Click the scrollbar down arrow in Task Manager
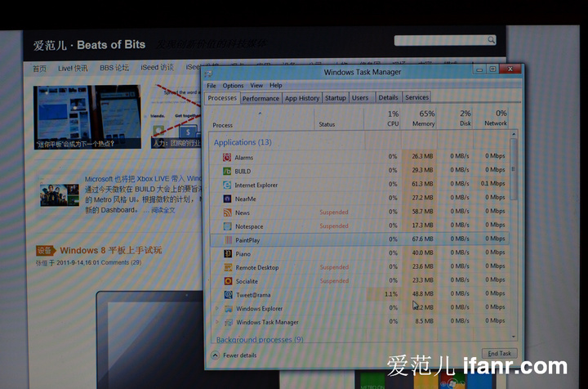 click(514, 337)
